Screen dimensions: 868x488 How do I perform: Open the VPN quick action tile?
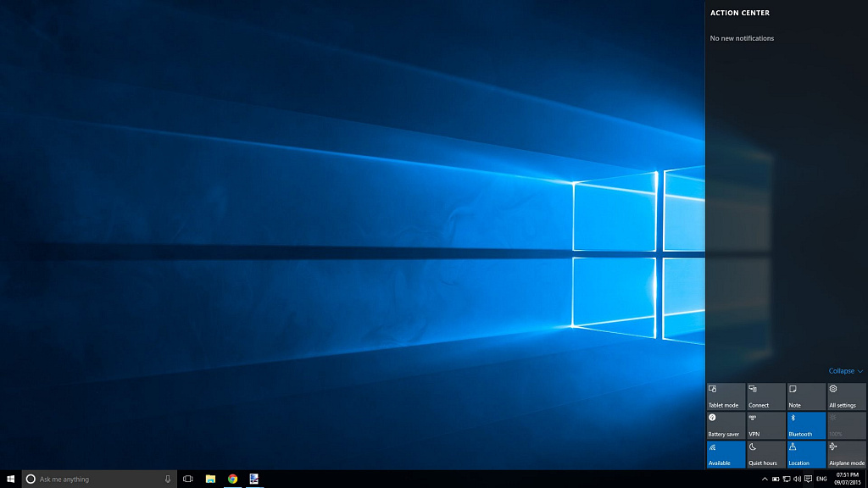[766, 425]
